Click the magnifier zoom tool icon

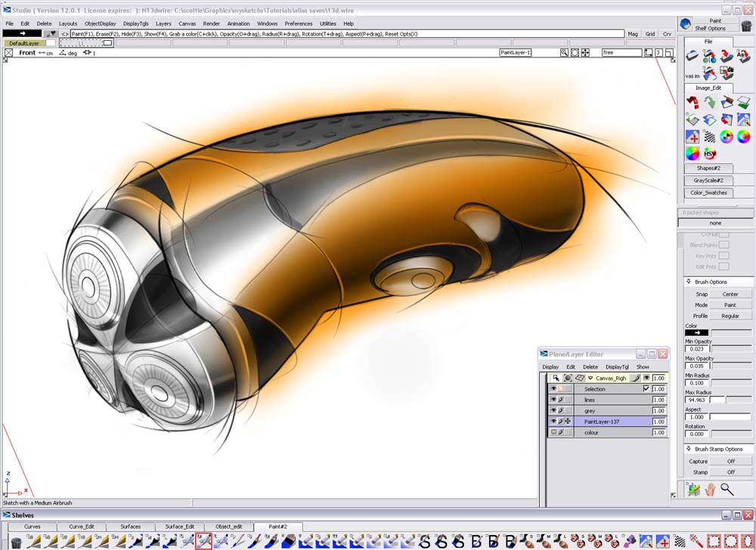coord(727,490)
